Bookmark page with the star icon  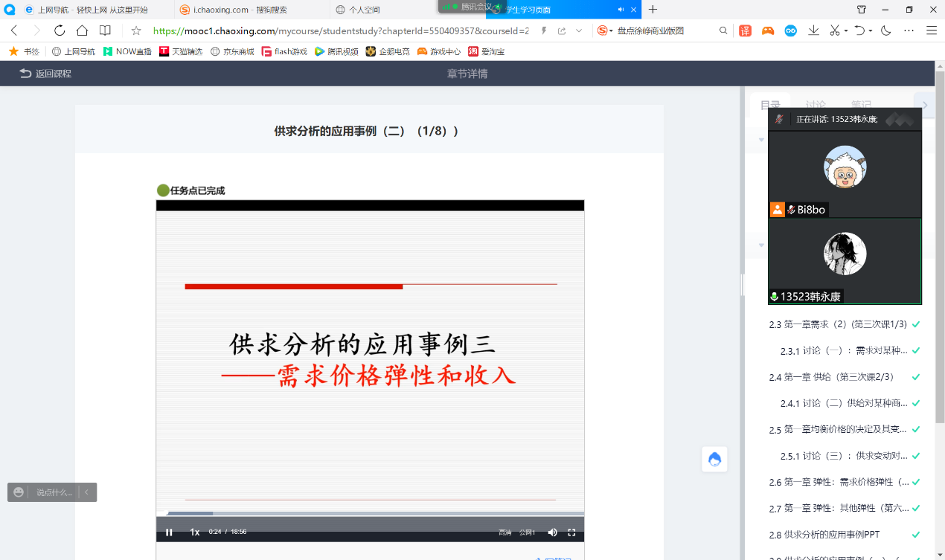coord(136,30)
